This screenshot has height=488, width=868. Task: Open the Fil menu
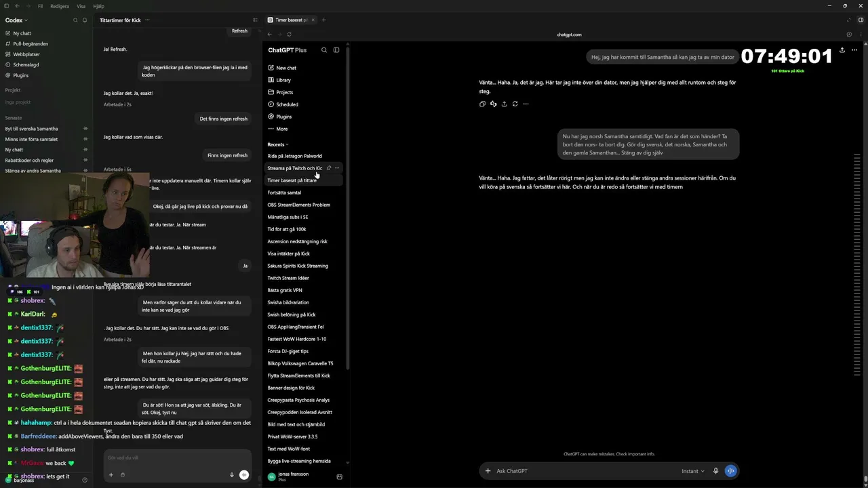tap(40, 6)
